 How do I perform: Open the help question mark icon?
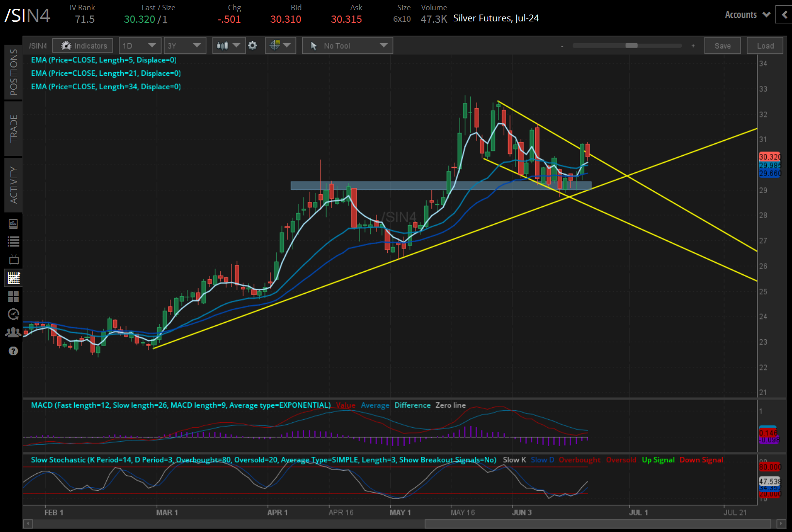(14, 351)
